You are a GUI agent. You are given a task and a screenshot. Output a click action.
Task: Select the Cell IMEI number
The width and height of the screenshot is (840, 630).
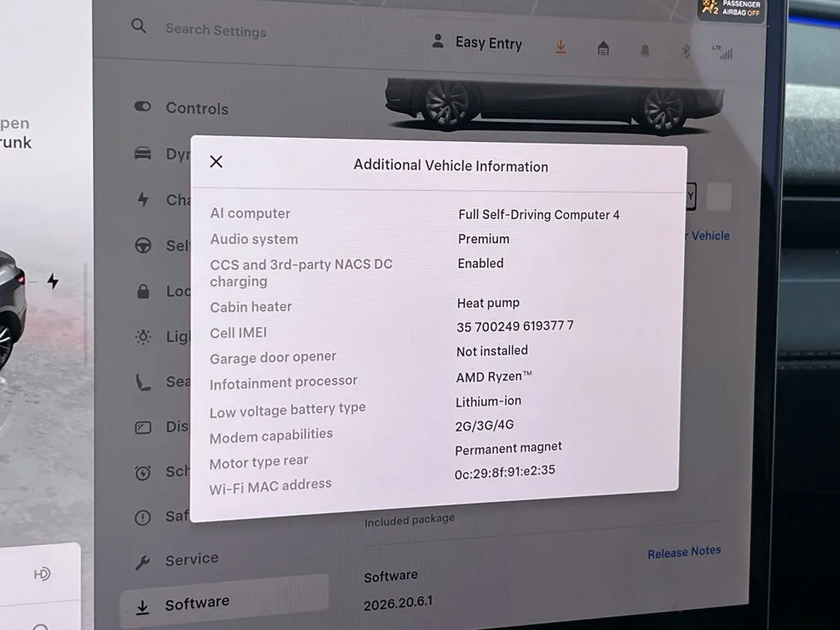(x=515, y=326)
